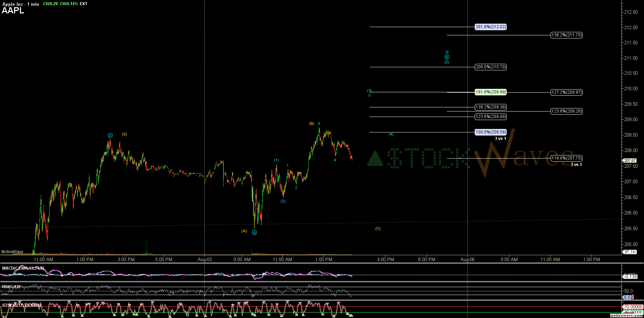The image size is (644, 318).
Task: Open the motivewave.com link
Action: pyautogui.click(x=626, y=315)
